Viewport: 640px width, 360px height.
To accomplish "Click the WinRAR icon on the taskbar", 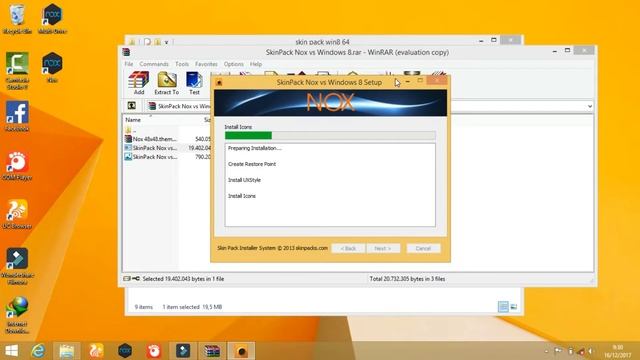I will point(212,351).
